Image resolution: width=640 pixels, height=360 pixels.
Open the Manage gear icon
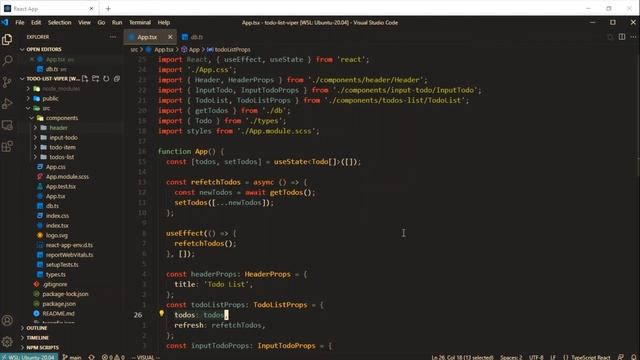[x=7, y=342]
